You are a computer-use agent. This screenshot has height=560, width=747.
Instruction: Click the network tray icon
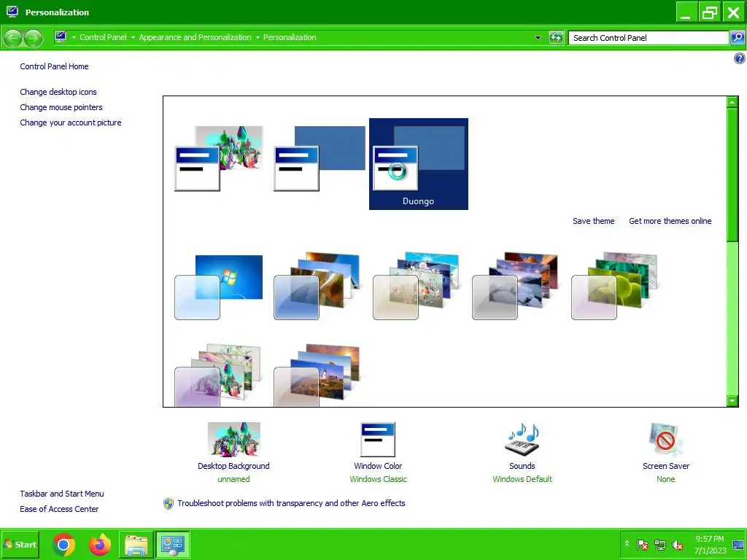(659, 544)
